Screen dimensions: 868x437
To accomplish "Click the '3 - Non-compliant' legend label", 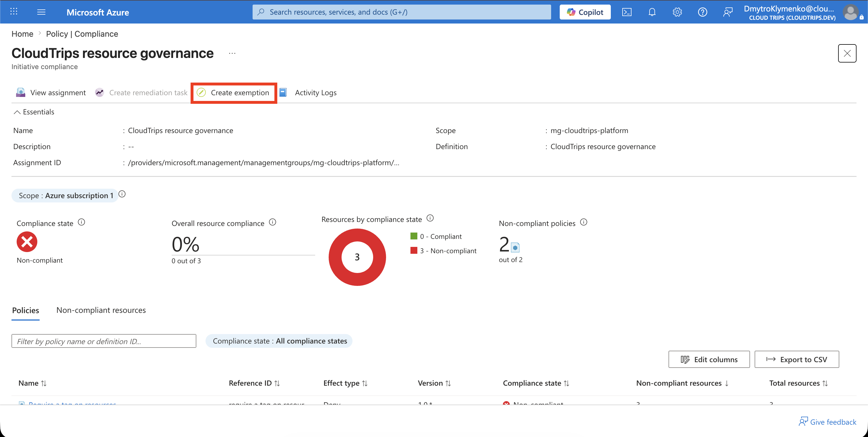I will 448,251.
